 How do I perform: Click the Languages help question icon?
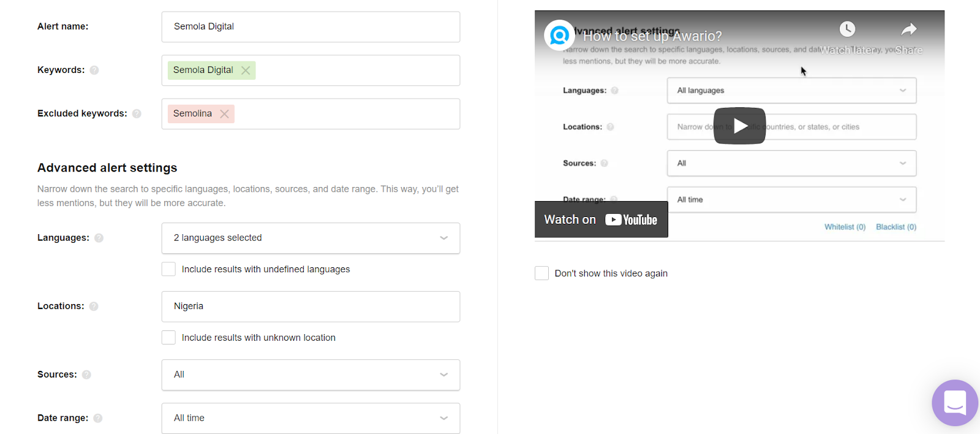pos(99,238)
